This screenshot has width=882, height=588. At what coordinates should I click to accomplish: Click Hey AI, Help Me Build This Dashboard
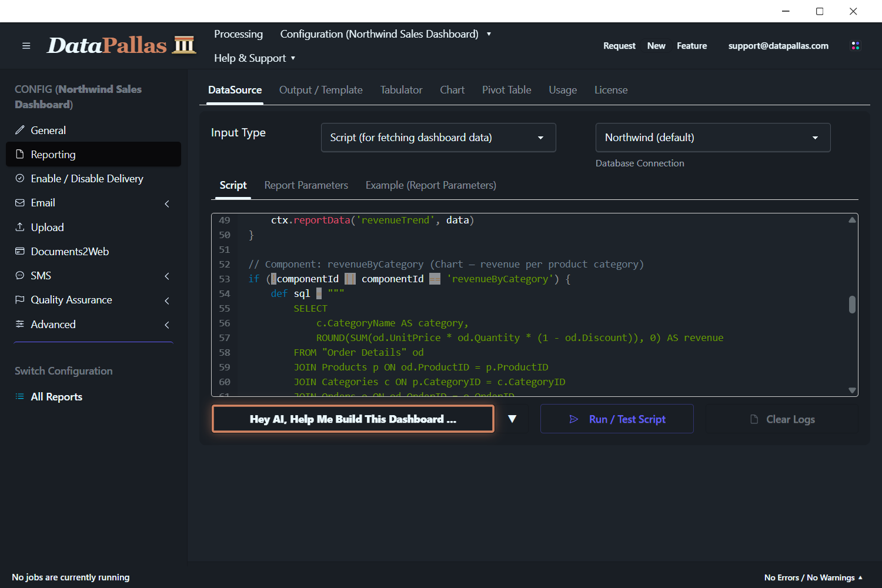click(353, 419)
